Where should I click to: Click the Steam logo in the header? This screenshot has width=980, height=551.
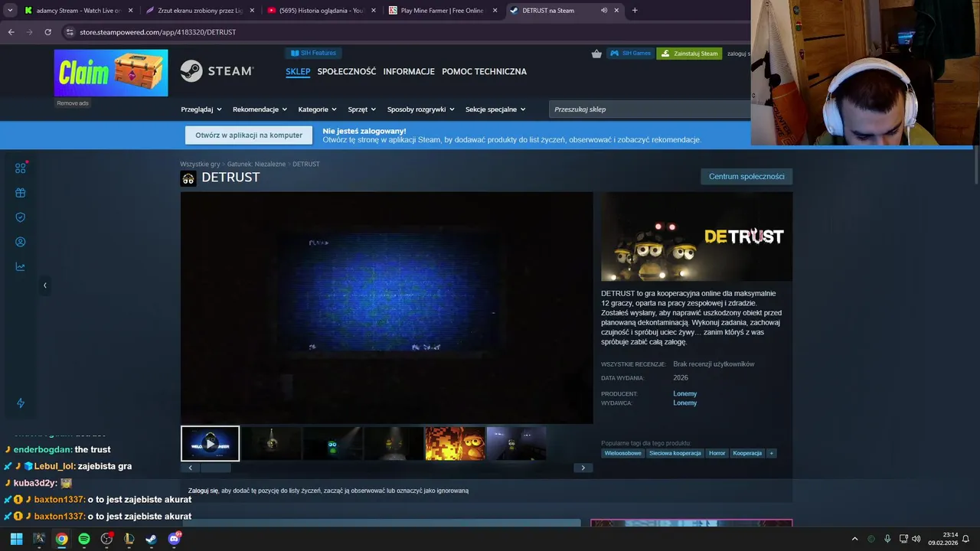(x=217, y=71)
